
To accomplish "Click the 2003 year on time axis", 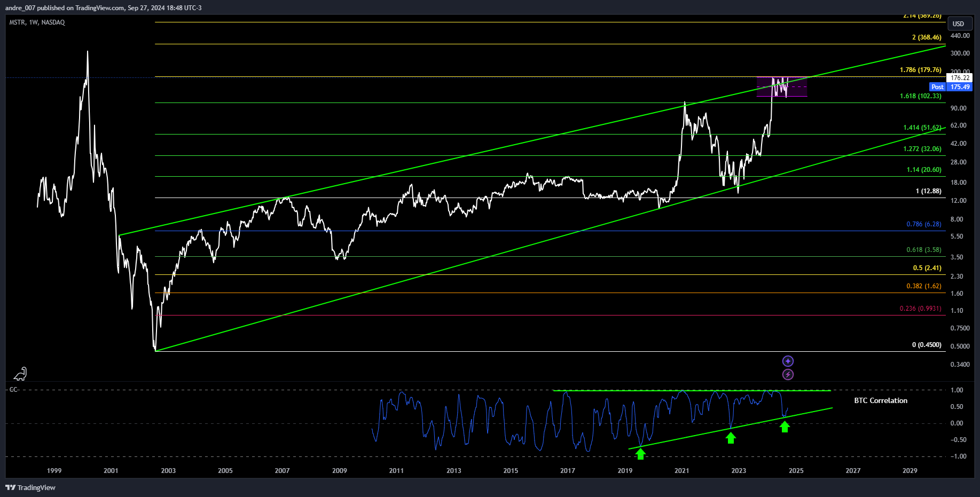I will point(168,471).
